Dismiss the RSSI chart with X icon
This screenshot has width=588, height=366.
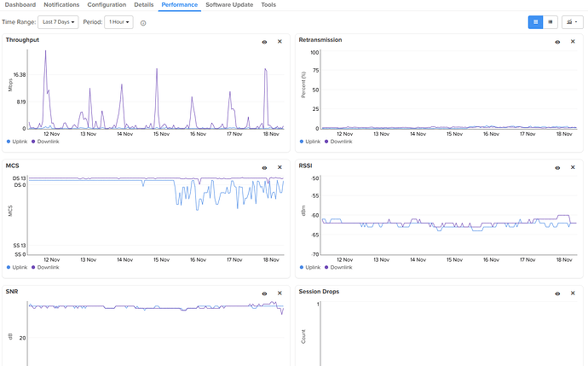[x=573, y=167]
